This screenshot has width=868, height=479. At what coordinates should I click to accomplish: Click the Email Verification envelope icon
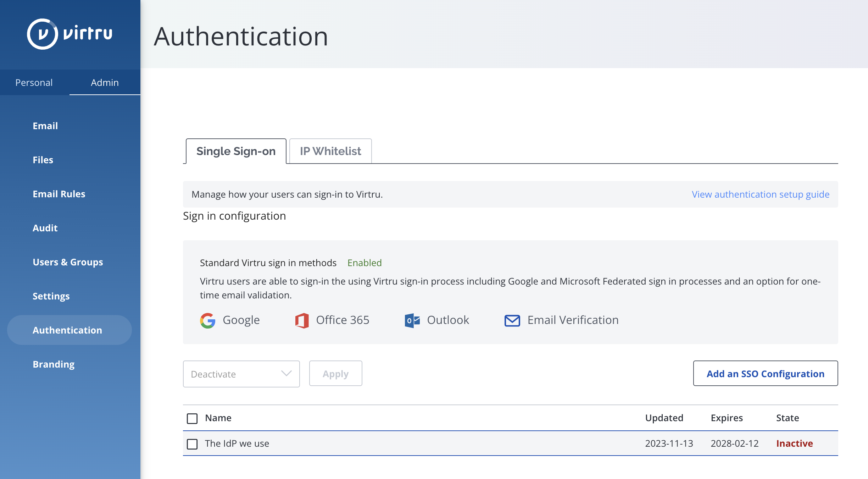tap(512, 320)
